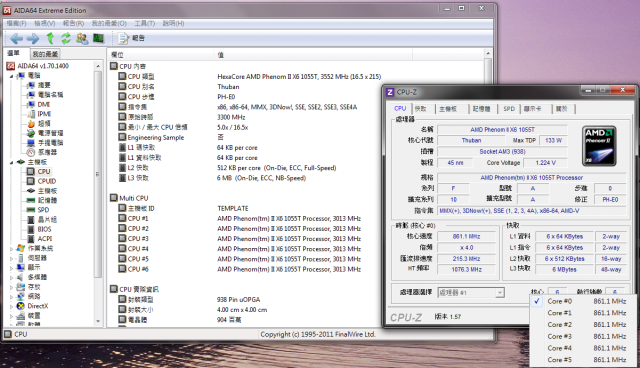The height and width of the screenshot is (368, 640).
Task: Open the Help (H) menu
Action: (x=173, y=23)
